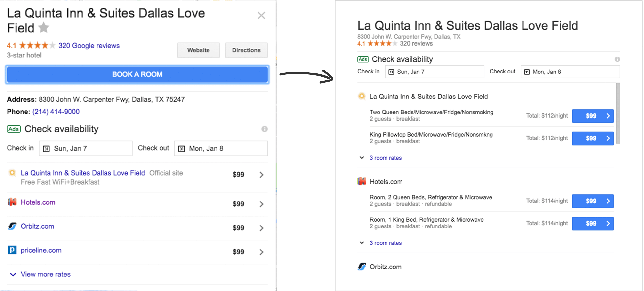Click Hotels.com logo in right panel

point(362,181)
